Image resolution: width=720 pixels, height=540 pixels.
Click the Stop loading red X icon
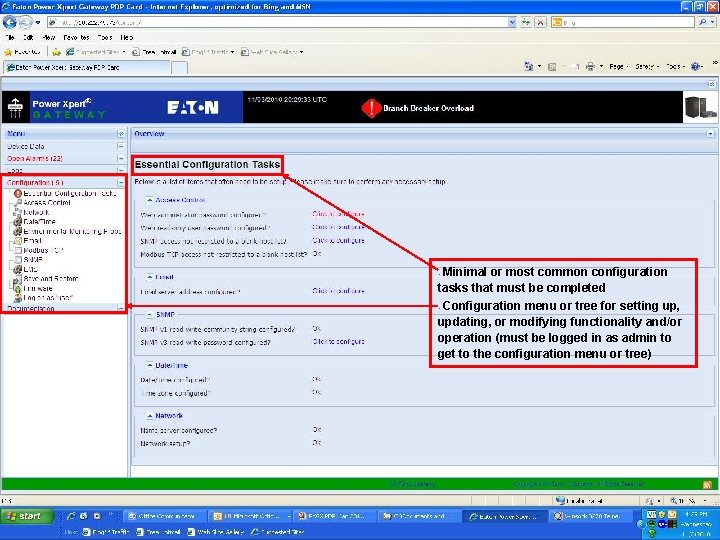541,22
